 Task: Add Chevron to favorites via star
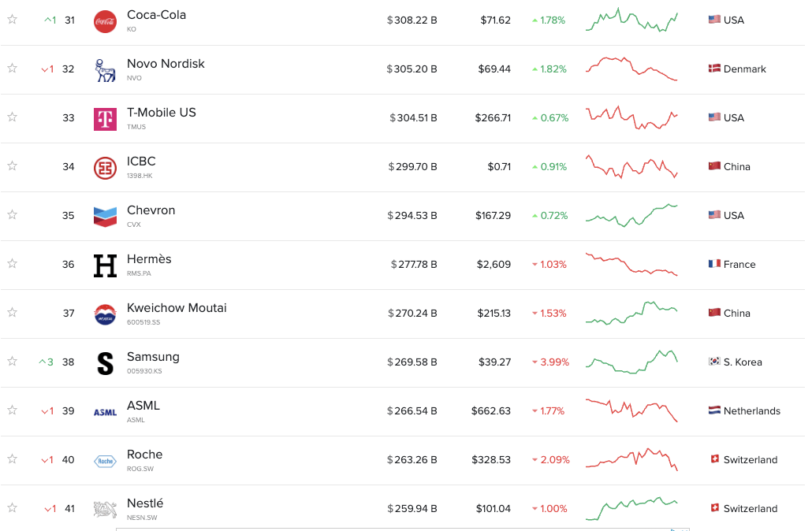click(13, 215)
